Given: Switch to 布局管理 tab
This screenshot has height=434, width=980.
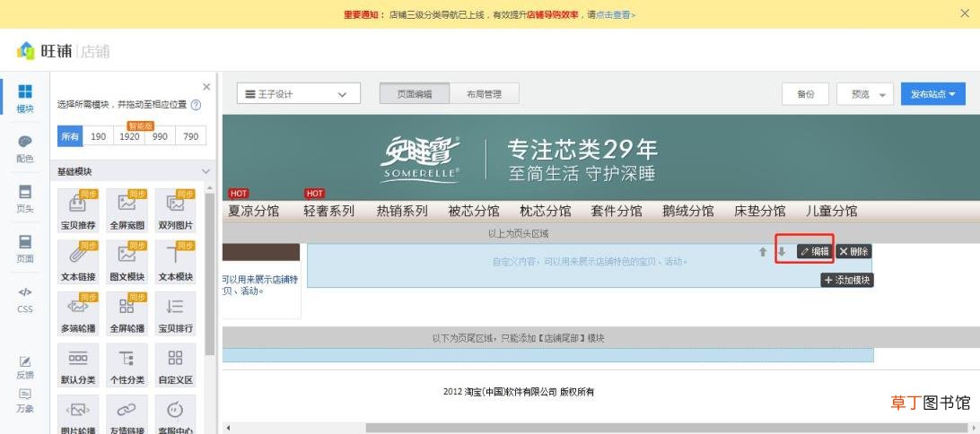Looking at the screenshot, I should [484, 93].
